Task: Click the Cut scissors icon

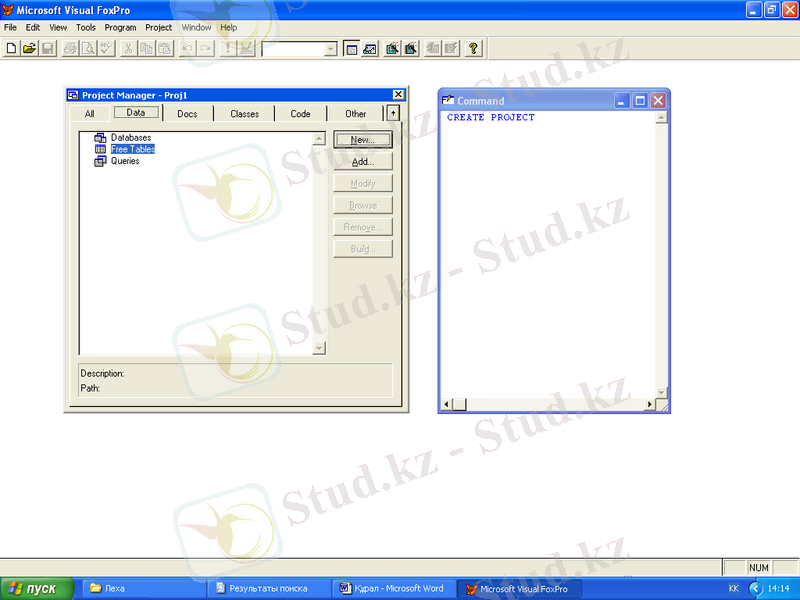Action: [x=129, y=48]
